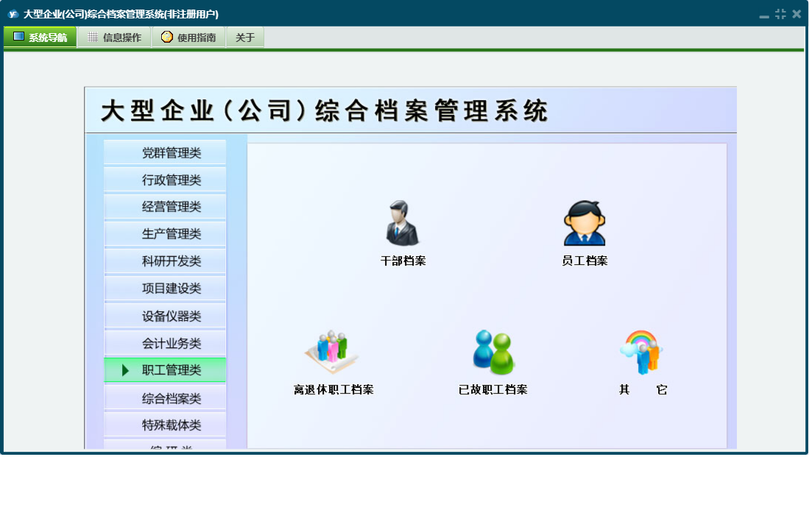Open the 已故职工档案 two-people icon
Screen dimensions: 809x532
493,352
